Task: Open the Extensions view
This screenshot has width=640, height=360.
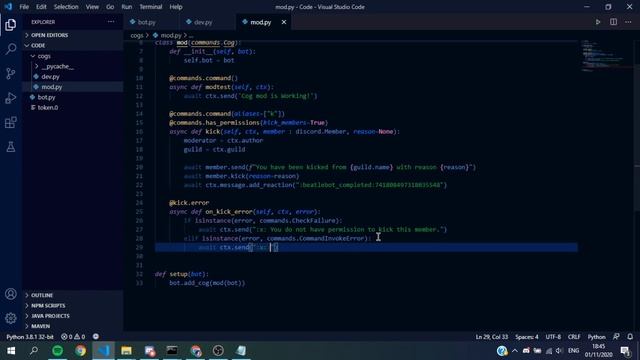Action: click(11, 122)
